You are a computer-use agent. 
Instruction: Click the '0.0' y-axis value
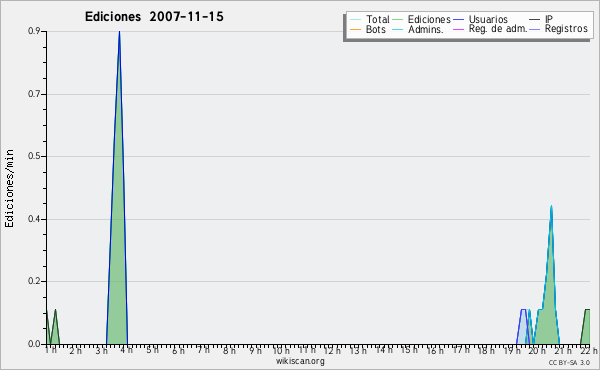click(34, 344)
